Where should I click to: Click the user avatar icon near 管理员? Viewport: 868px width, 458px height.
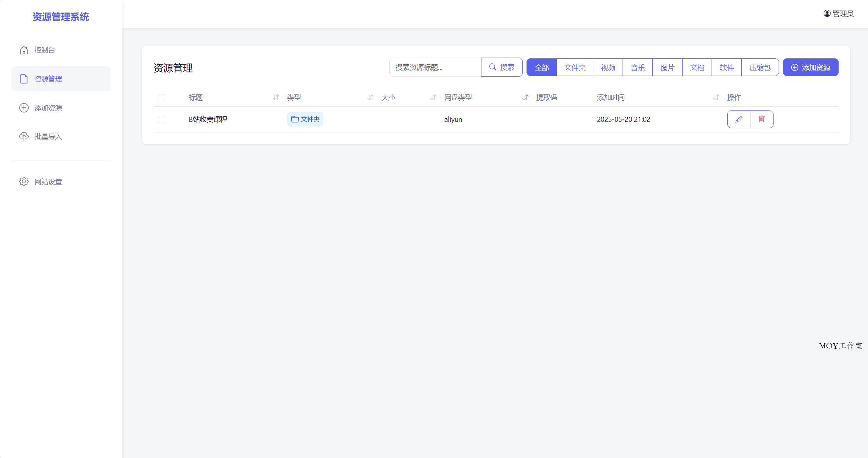click(x=827, y=13)
